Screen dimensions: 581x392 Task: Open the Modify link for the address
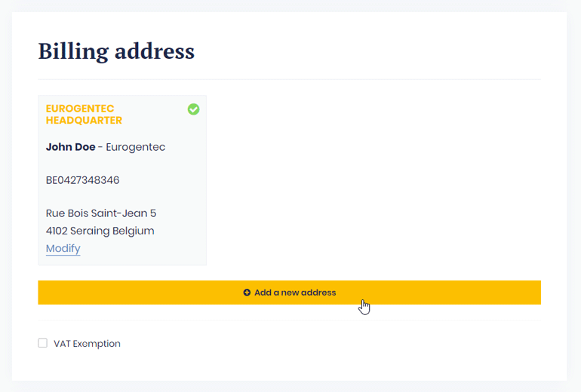(x=63, y=248)
